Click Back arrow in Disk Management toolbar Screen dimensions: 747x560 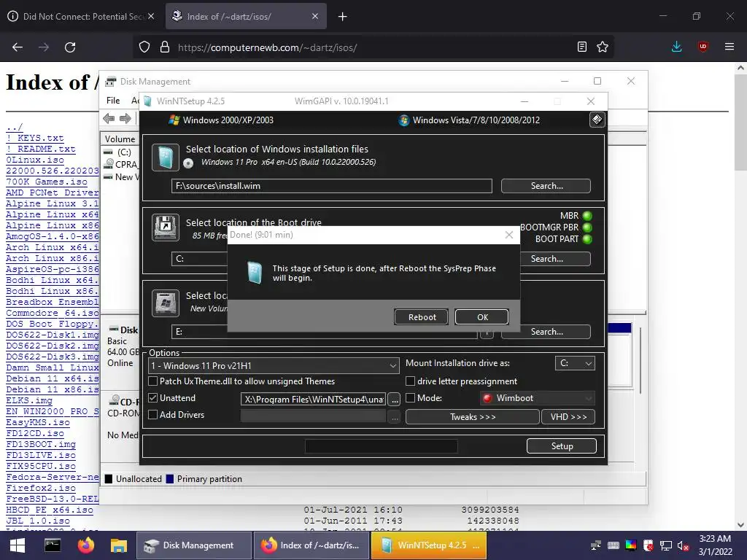pyautogui.click(x=109, y=119)
